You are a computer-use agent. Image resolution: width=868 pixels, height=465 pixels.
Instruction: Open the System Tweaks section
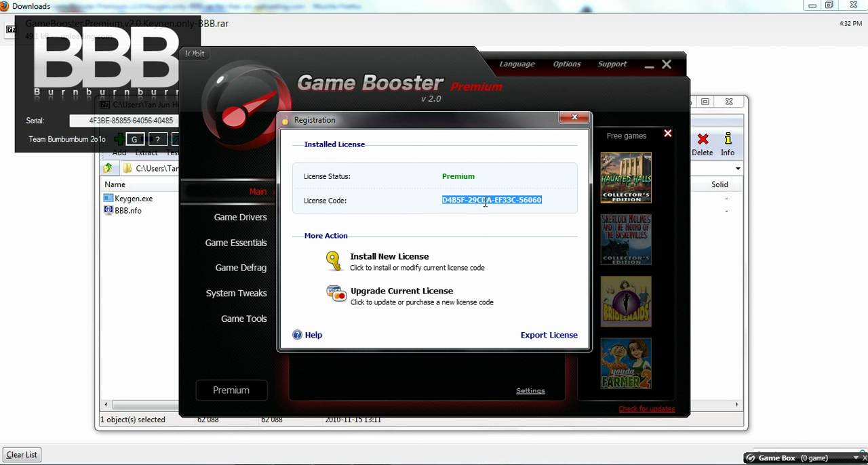click(236, 294)
